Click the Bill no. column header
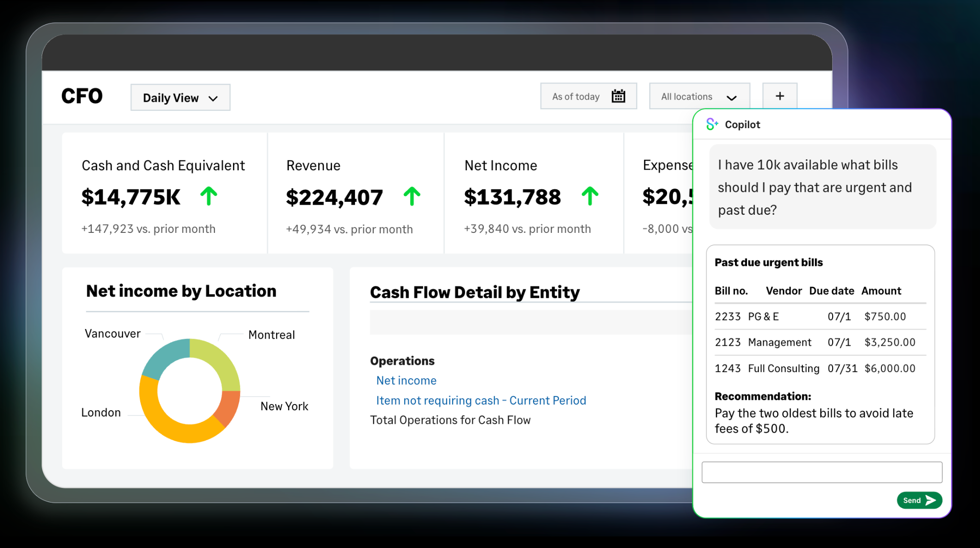This screenshot has height=548, width=980. 731,291
